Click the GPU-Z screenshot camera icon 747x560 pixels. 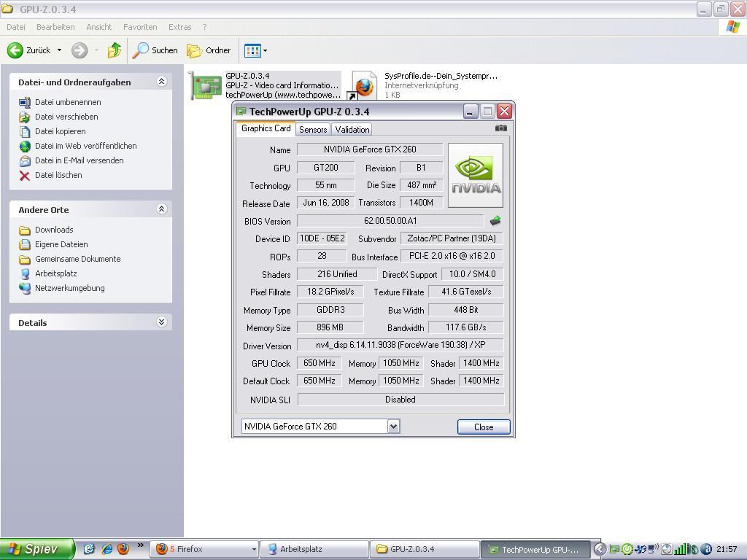(500, 128)
